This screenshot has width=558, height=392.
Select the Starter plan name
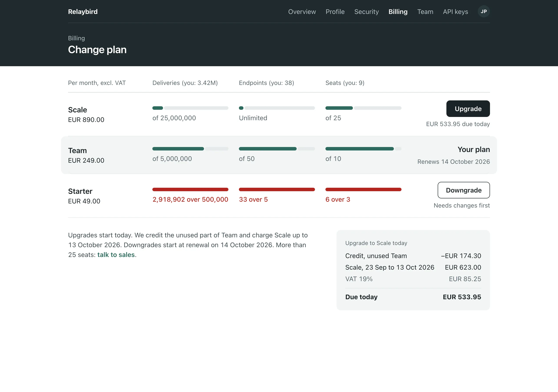pos(80,191)
